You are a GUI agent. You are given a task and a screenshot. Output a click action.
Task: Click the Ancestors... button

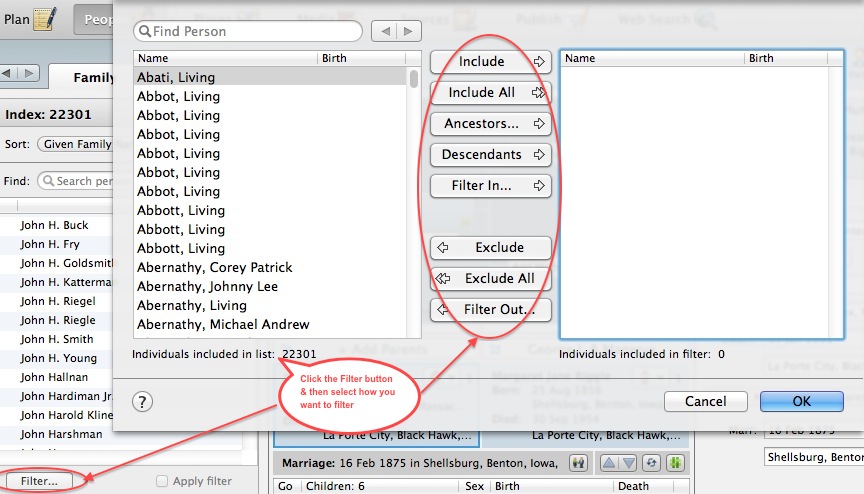point(490,123)
